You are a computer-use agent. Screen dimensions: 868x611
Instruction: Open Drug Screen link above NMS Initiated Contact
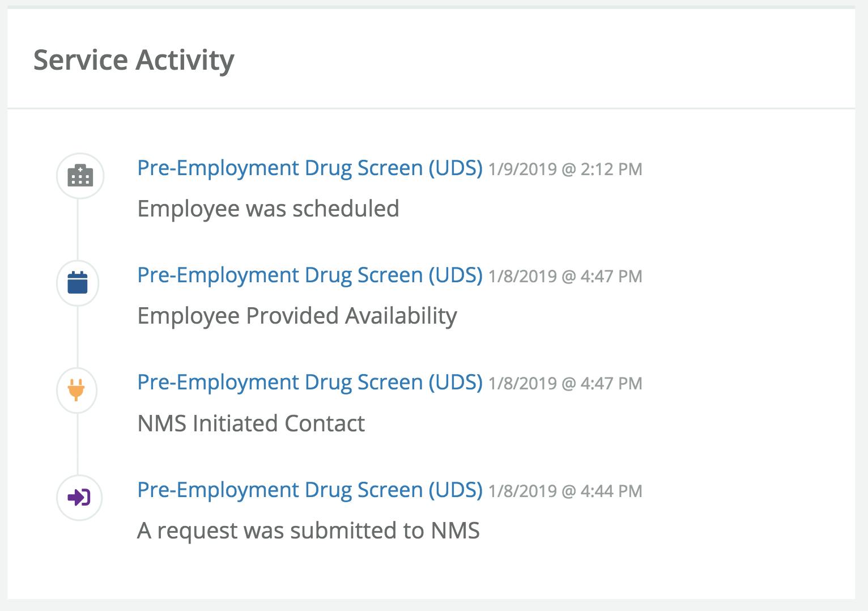coord(309,382)
